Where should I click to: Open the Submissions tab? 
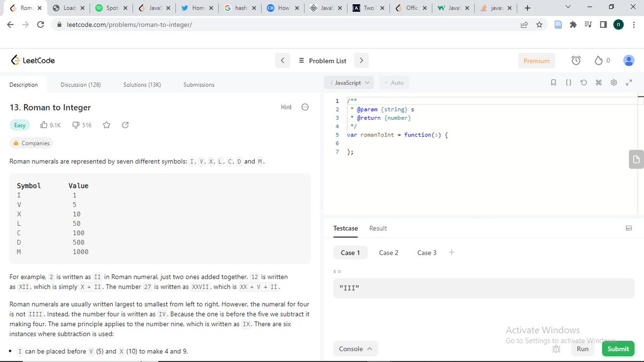coord(199,85)
